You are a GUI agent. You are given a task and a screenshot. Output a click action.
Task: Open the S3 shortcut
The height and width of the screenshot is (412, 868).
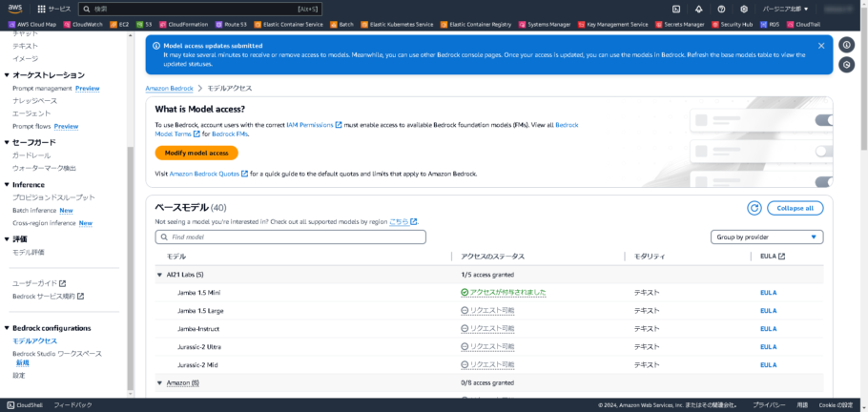pyautogui.click(x=145, y=25)
